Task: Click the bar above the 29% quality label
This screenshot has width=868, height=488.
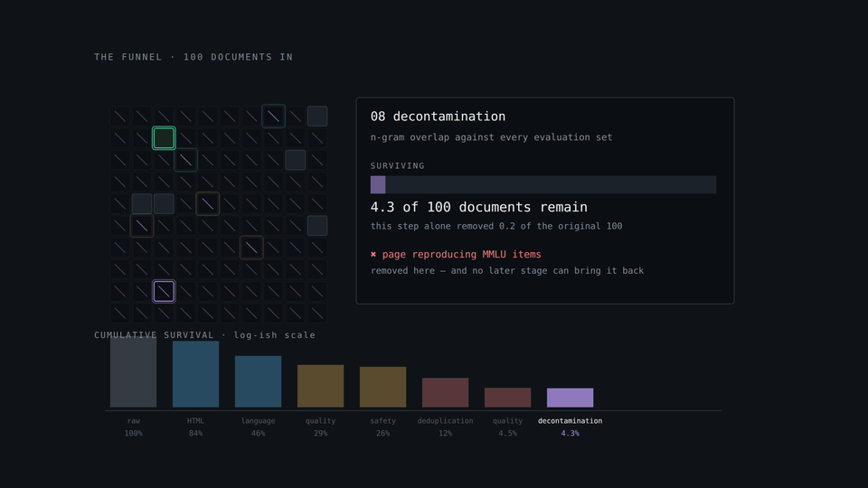Action: 320,386
